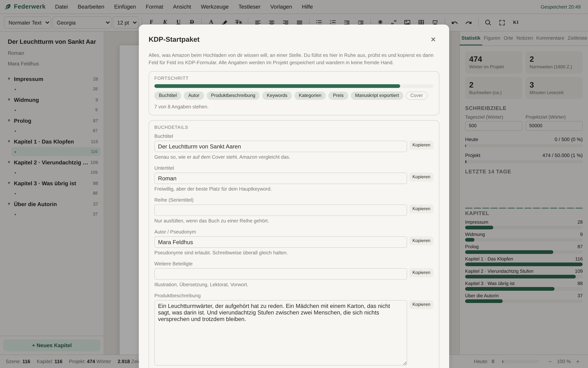
Task: Open the Normaler Text style dropdown
Action: (x=27, y=23)
